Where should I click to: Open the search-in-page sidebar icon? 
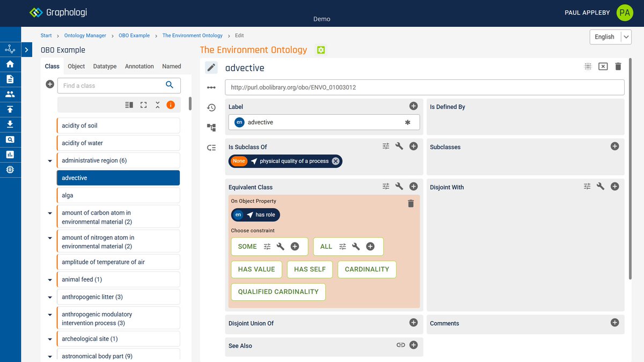(10, 139)
